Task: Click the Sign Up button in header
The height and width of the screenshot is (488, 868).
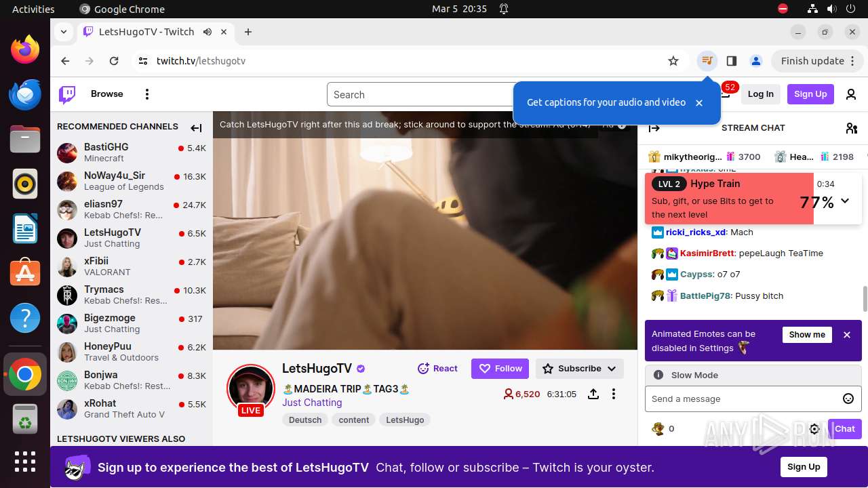Action: (x=810, y=94)
